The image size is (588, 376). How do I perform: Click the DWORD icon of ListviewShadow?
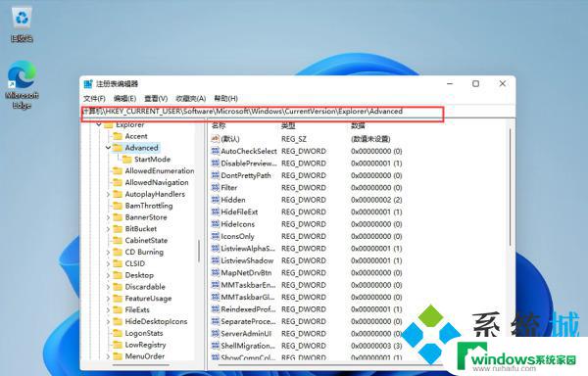pos(216,260)
